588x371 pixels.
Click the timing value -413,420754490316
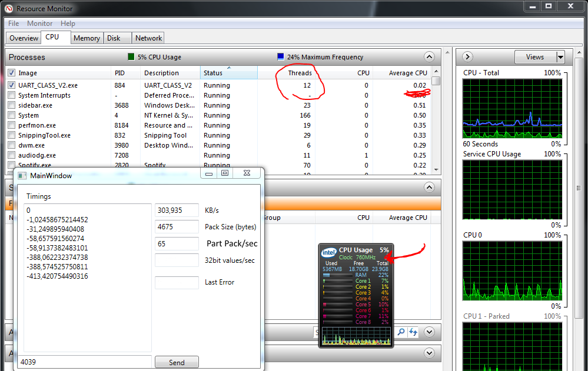pos(57,276)
